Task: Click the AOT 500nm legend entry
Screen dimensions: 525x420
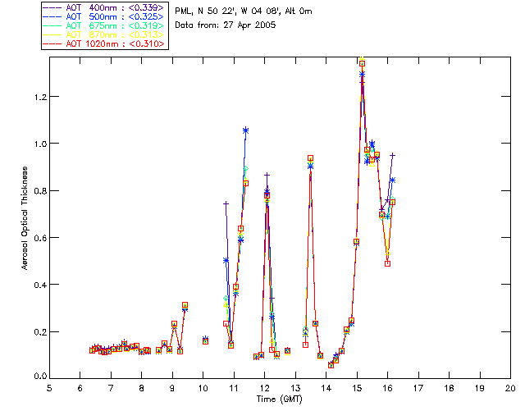Action: (x=104, y=16)
